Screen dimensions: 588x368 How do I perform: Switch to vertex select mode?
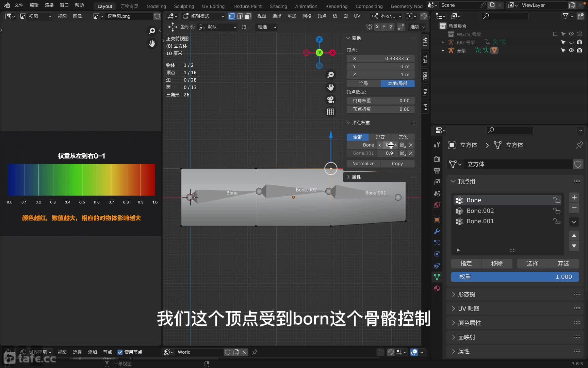coord(232,16)
